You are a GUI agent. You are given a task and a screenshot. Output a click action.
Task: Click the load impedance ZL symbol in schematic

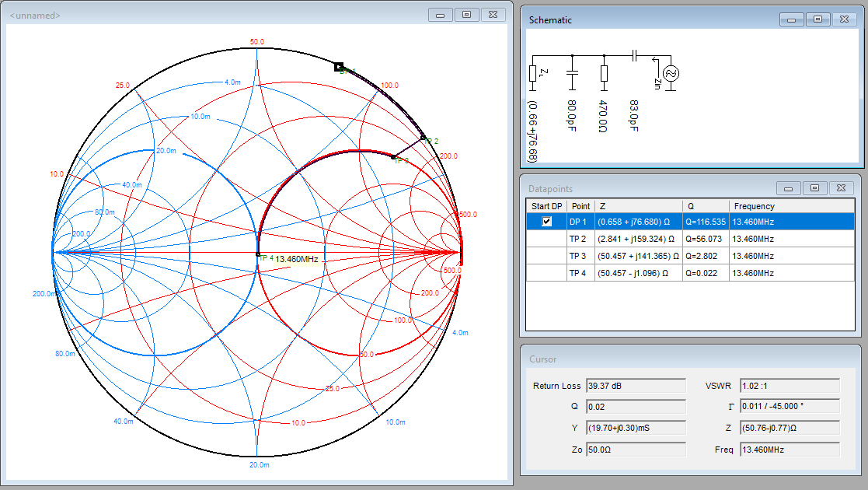coord(532,73)
